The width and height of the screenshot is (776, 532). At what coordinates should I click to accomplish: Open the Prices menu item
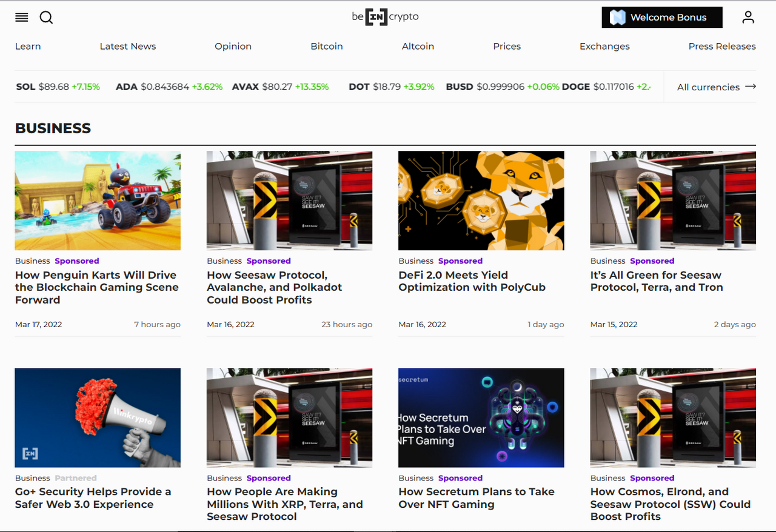point(507,46)
